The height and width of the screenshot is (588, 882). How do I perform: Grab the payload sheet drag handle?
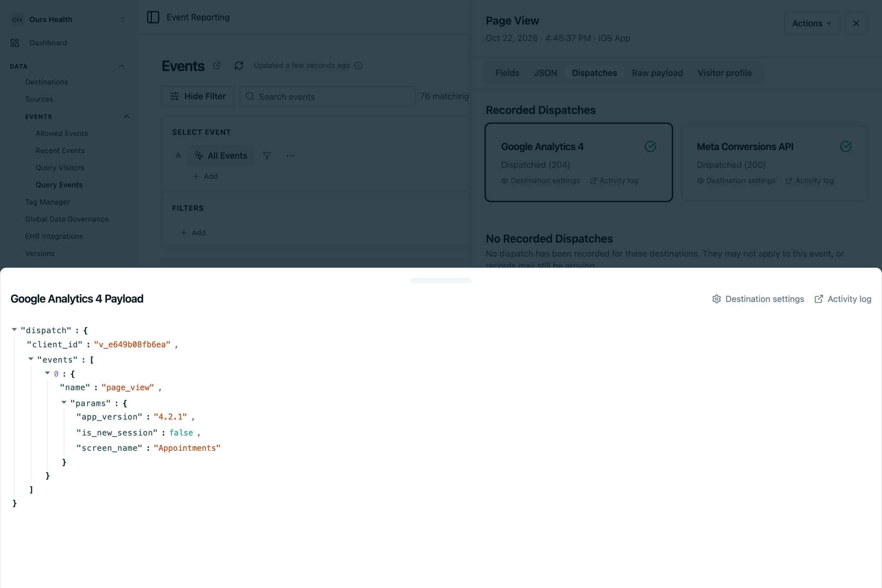click(441, 281)
